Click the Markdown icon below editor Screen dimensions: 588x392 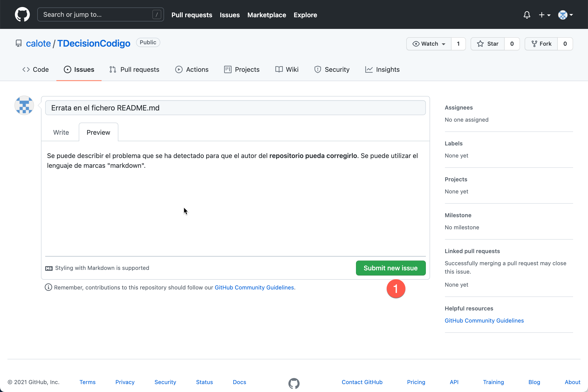(x=49, y=268)
